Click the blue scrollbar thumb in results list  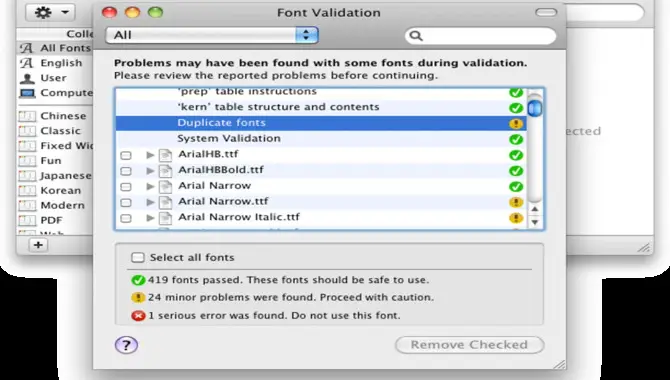(535, 108)
